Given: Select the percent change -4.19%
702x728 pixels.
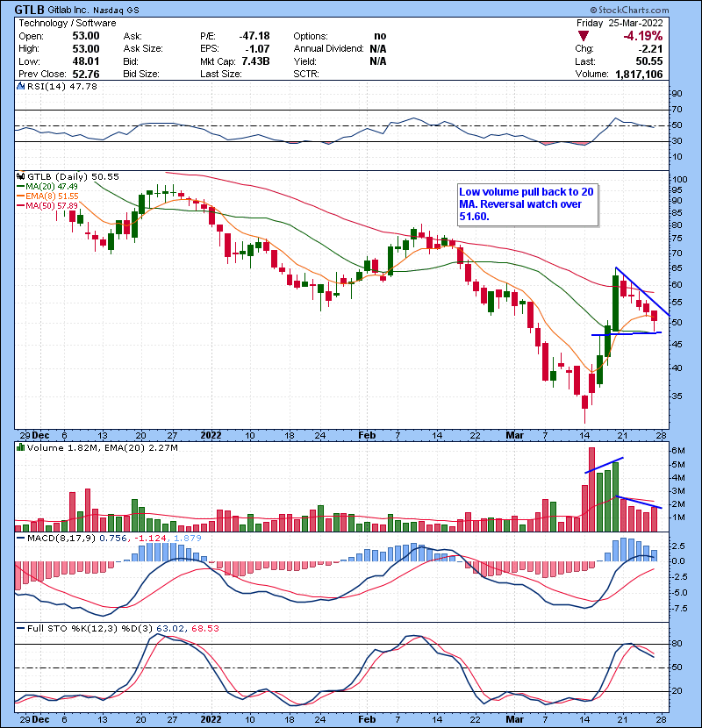Looking at the screenshot, I should pyautogui.click(x=643, y=36).
